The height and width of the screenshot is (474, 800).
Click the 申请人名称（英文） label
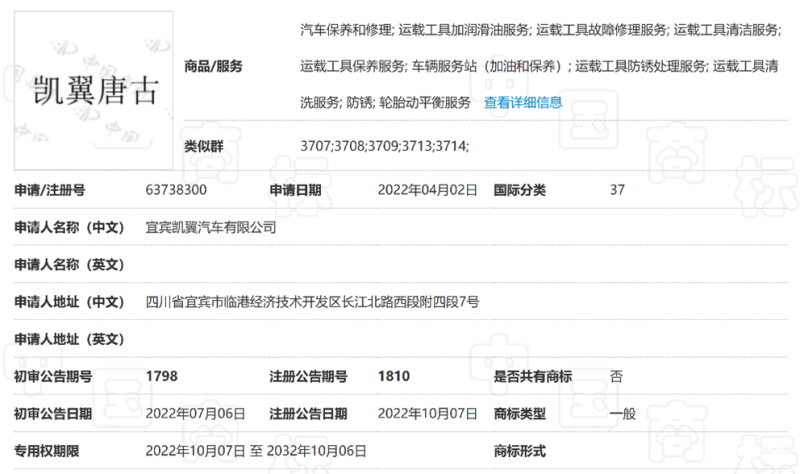pyautogui.click(x=69, y=265)
